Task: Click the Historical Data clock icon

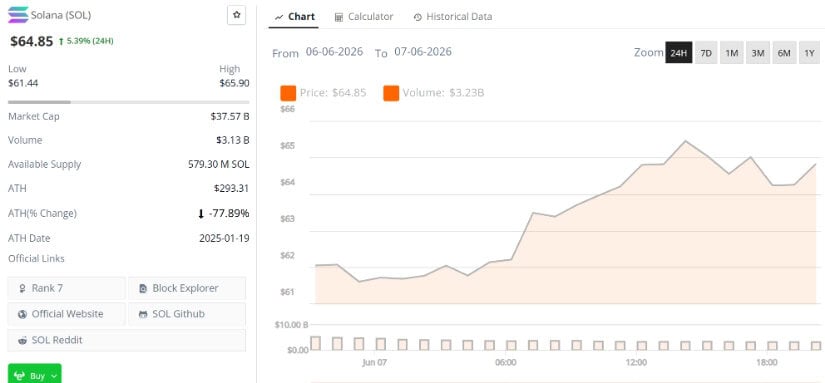Action: click(418, 17)
